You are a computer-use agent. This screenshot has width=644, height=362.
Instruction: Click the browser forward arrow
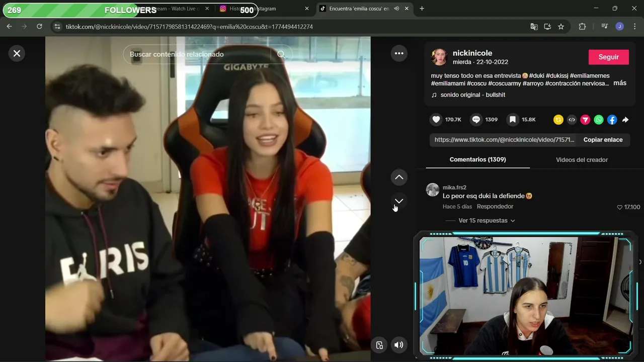(24, 27)
